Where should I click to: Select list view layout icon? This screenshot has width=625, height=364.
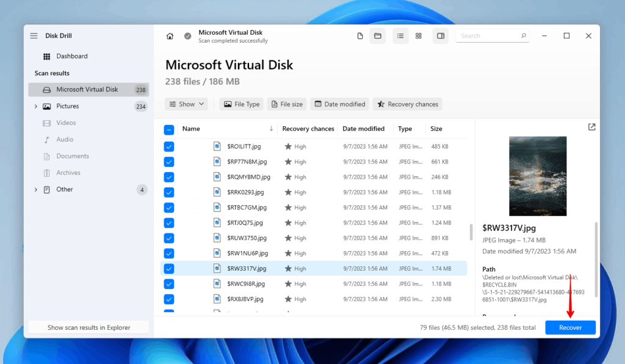coord(400,36)
